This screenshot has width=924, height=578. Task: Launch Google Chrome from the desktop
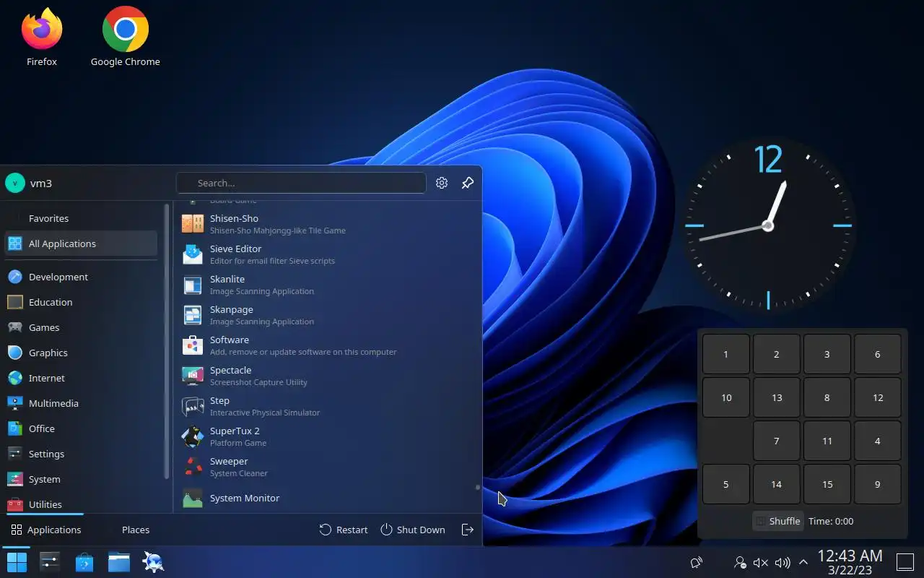(125, 36)
